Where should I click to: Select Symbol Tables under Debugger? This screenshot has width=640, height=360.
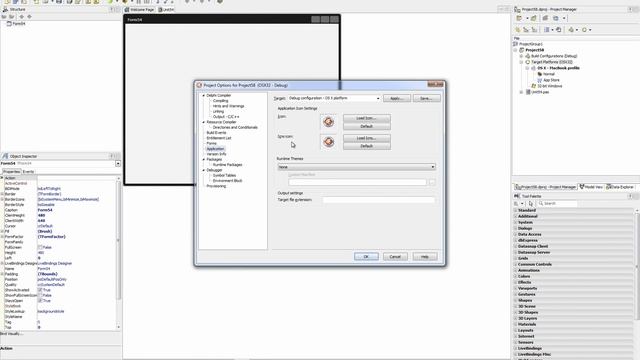[x=224, y=176]
